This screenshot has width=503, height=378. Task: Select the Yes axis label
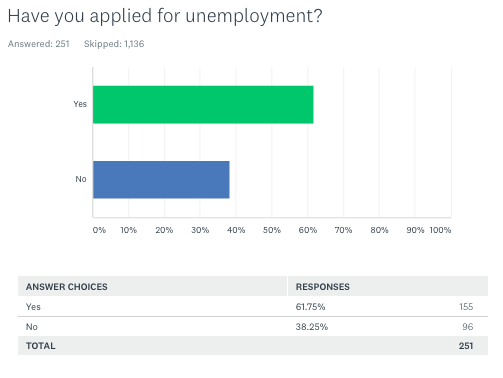[80, 104]
